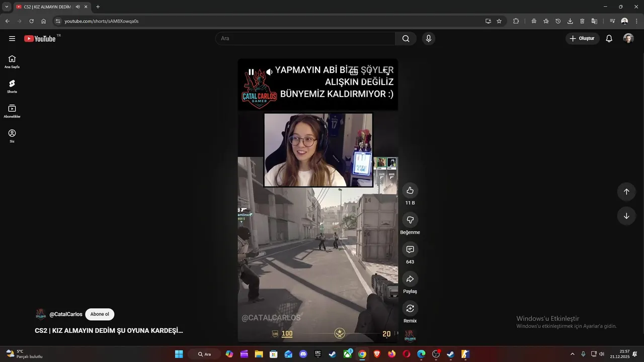Reload the YouTube page
This screenshot has height=362, width=644.
[31, 21]
